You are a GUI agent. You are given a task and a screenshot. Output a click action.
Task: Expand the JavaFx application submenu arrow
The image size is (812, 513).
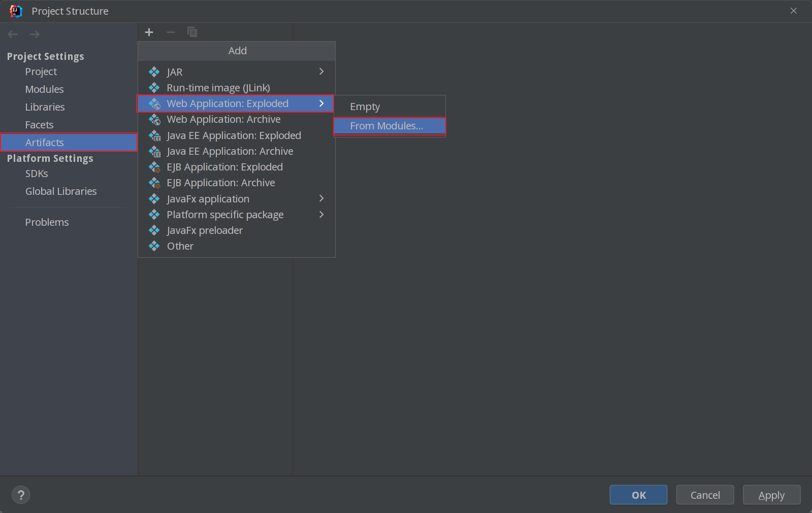(x=321, y=198)
